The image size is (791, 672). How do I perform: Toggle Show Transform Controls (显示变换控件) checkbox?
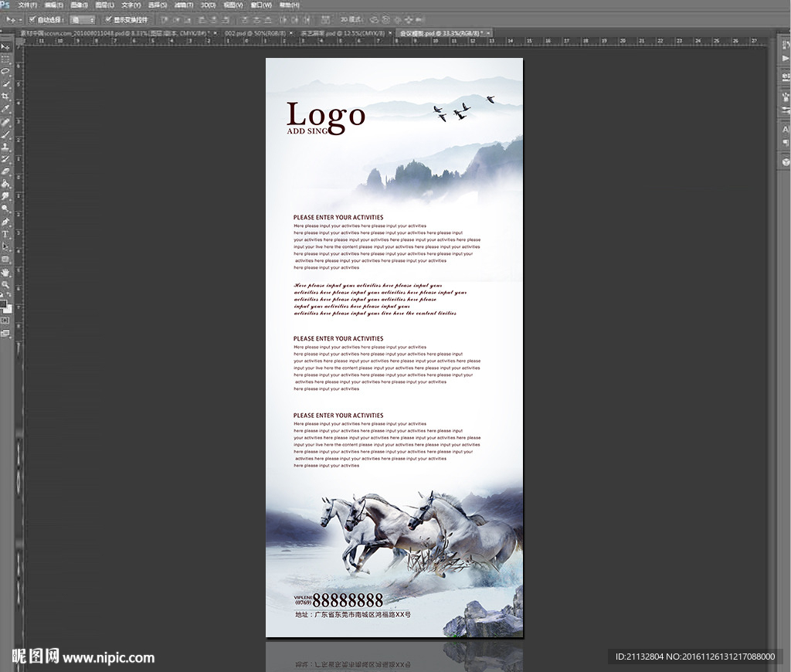(108, 19)
